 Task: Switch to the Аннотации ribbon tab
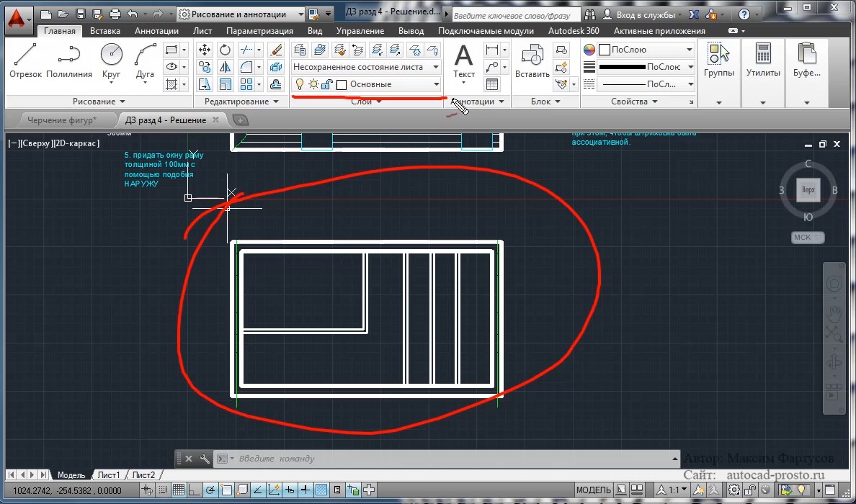[x=156, y=31]
